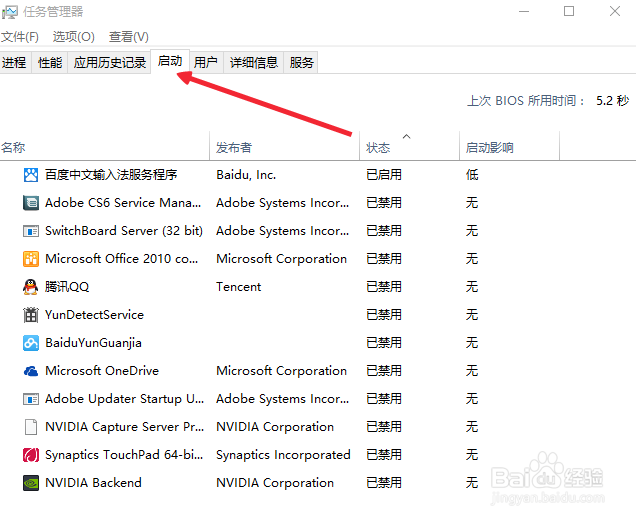Screen dimensions: 640x520
Task: Select the 腾讯QQ entry name
Action: [67, 287]
